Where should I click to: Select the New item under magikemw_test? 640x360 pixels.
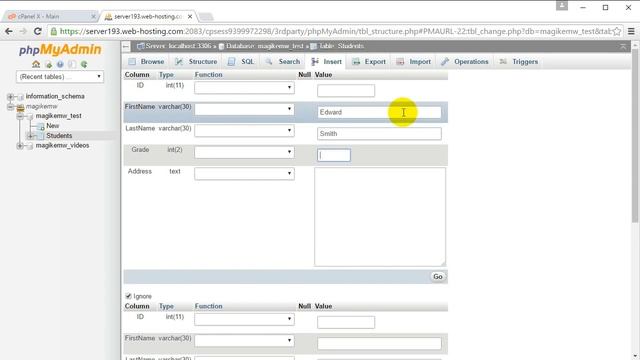(x=53, y=126)
